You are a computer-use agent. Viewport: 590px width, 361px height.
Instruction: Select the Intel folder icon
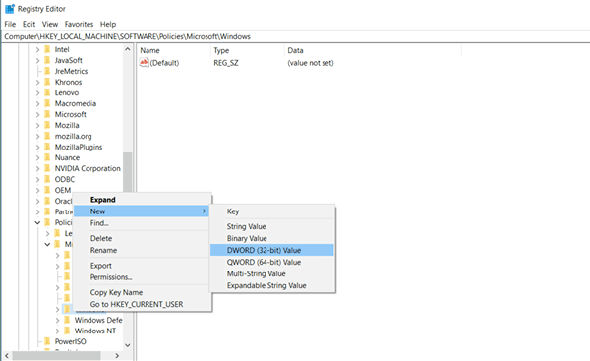click(47, 49)
